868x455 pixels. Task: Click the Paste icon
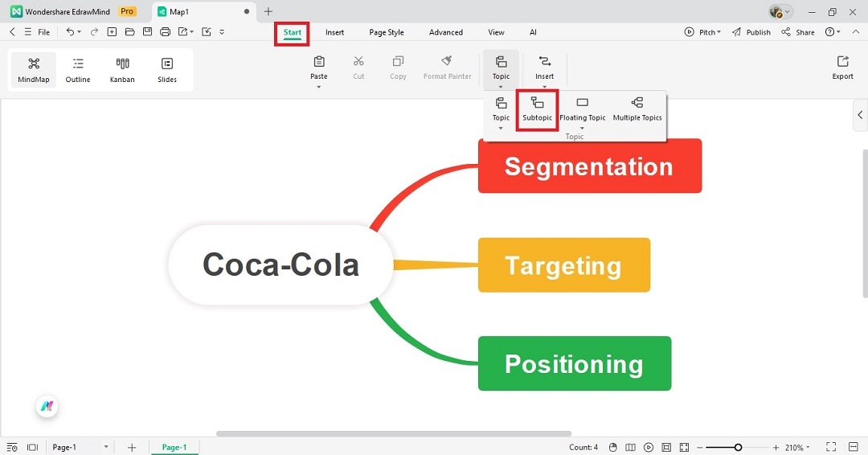[x=319, y=61]
